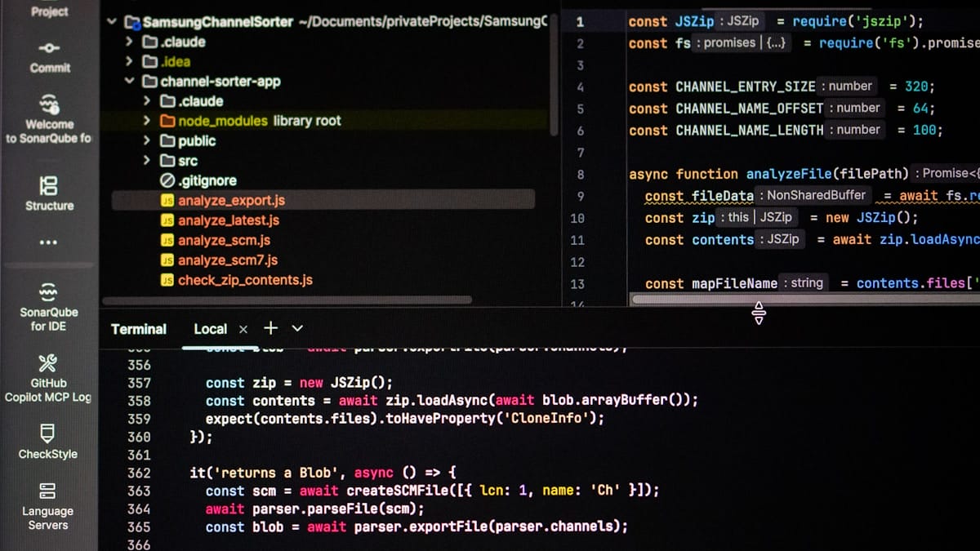Expand node_modules library root
This screenshot has height=551, width=980.
(147, 121)
